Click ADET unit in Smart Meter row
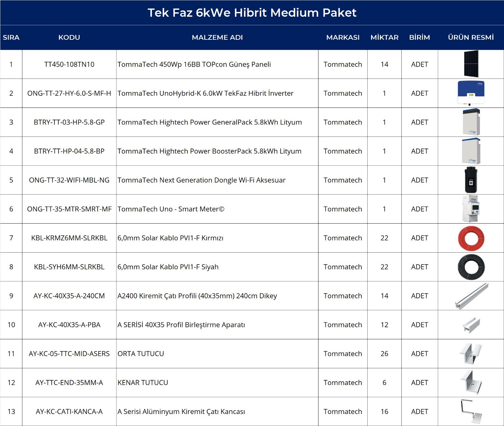The width and height of the screenshot is (504, 426). [x=420, y=209]
